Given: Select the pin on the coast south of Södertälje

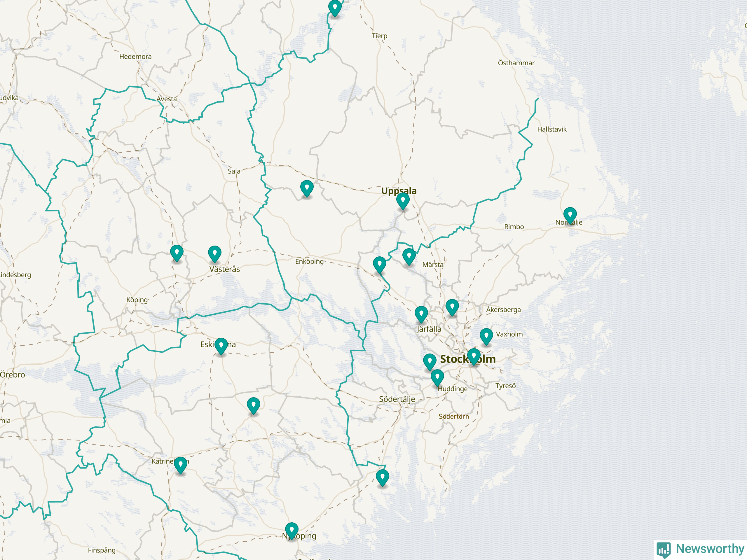Looking at the screenshot, I should click(x=382, y=477).
